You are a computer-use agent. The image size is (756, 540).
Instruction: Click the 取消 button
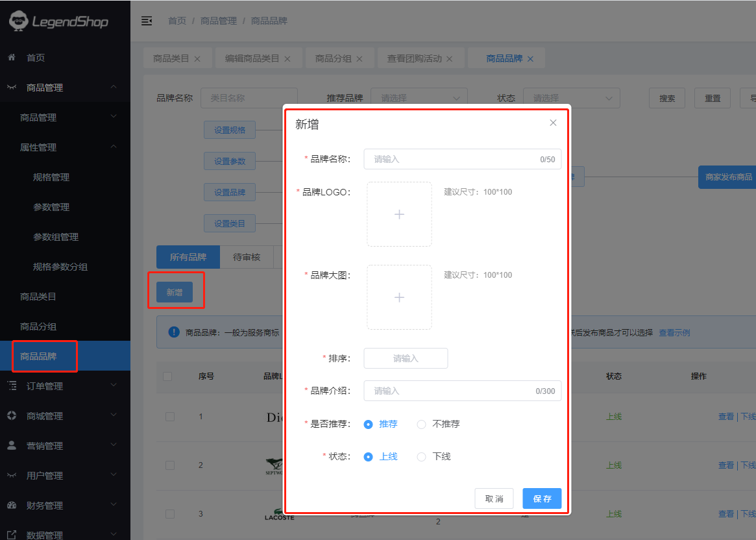(494, 498)
